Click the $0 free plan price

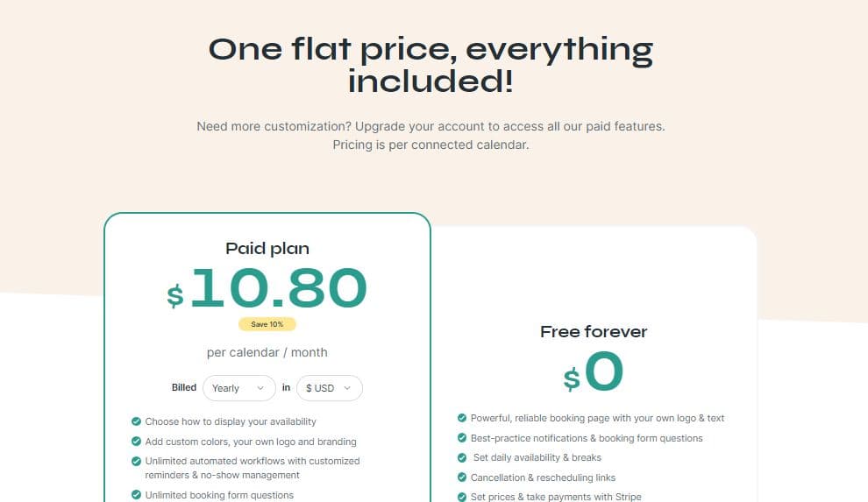pos(594,372)
